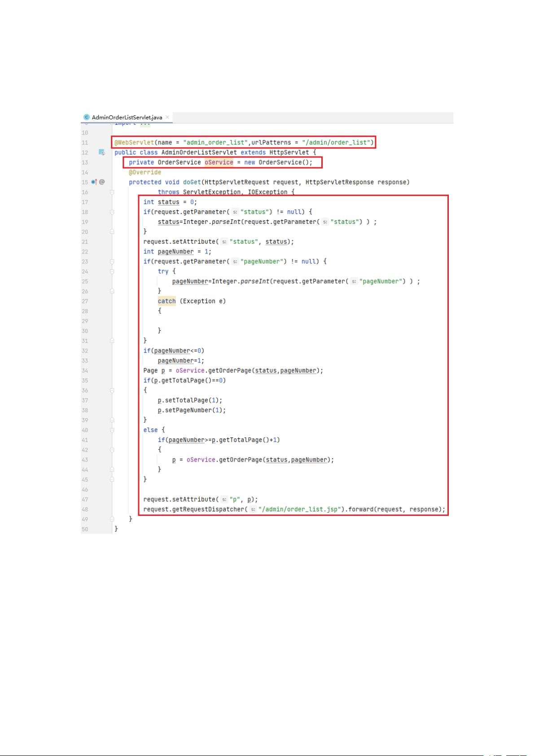Click the else keyword on line 40
Viewport: 535px width, 756px height.
pyautogui.click(x=150, y=430)
